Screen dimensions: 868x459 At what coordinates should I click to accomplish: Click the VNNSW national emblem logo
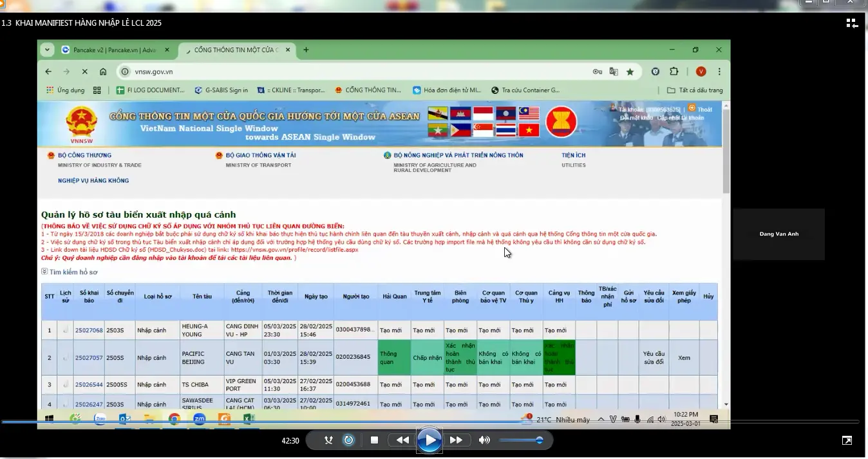click(82, 124)
